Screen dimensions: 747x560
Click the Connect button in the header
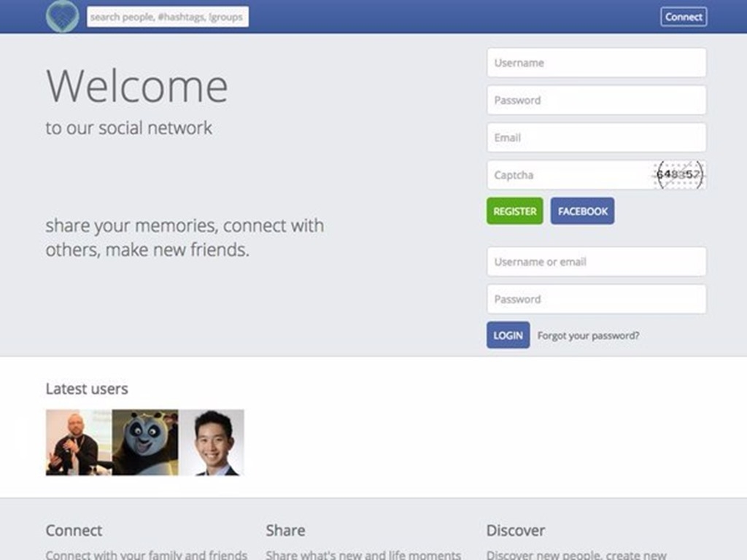[x=684, y=16]
